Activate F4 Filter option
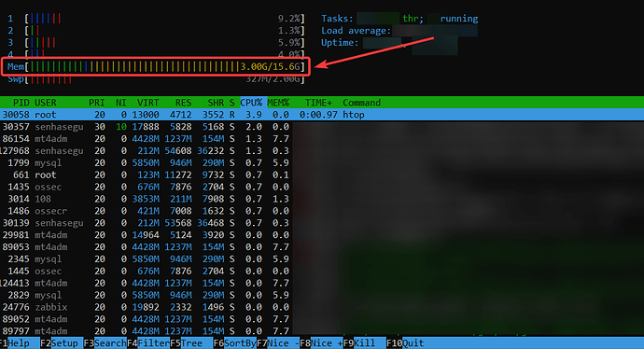The image size is (644, 349). (148, 343)
